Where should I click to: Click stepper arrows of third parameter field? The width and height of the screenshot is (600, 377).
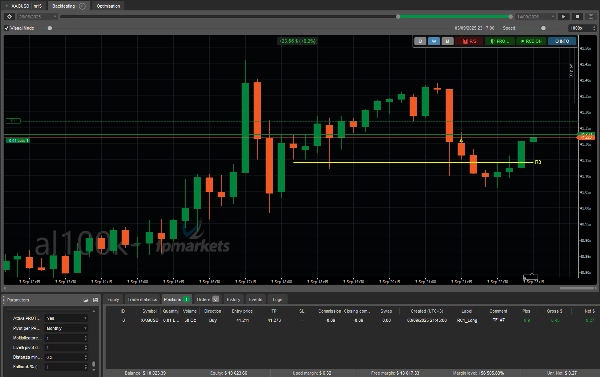coord(86,338)
